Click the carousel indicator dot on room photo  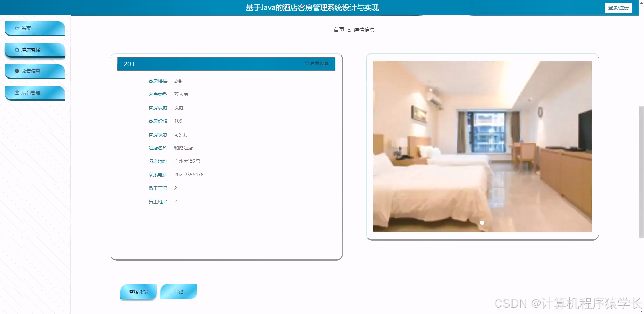[x=482, y=223]
